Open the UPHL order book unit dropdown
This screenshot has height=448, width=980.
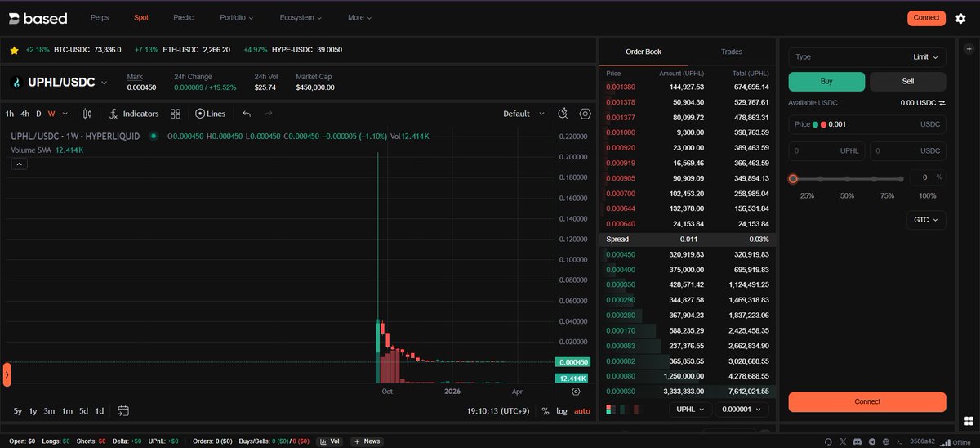coord(689,410)
